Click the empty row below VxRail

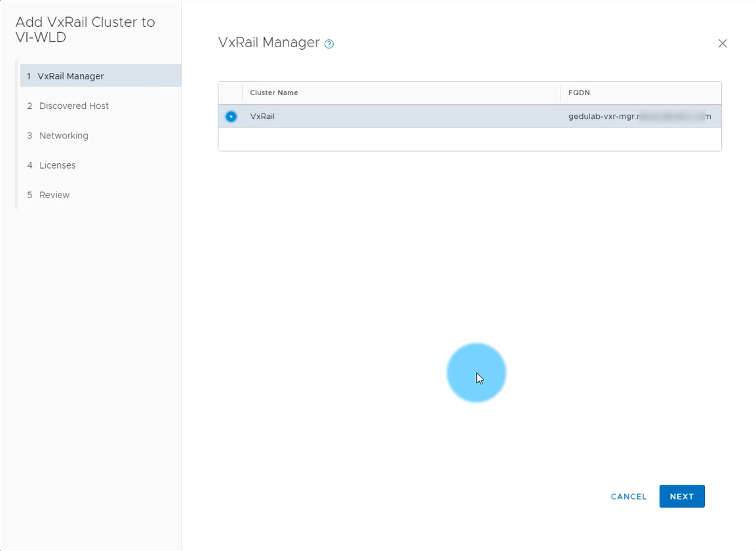469,139
